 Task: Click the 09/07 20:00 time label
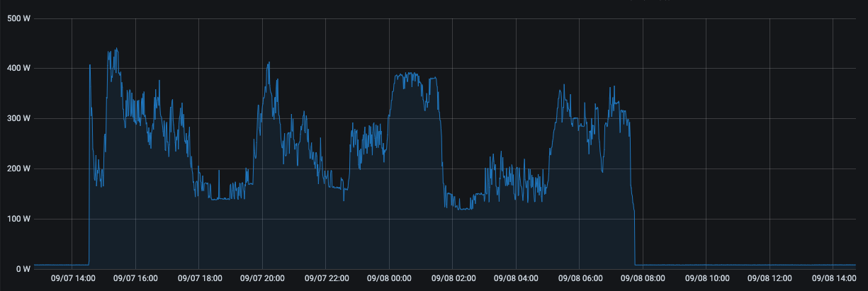(262, 278)
